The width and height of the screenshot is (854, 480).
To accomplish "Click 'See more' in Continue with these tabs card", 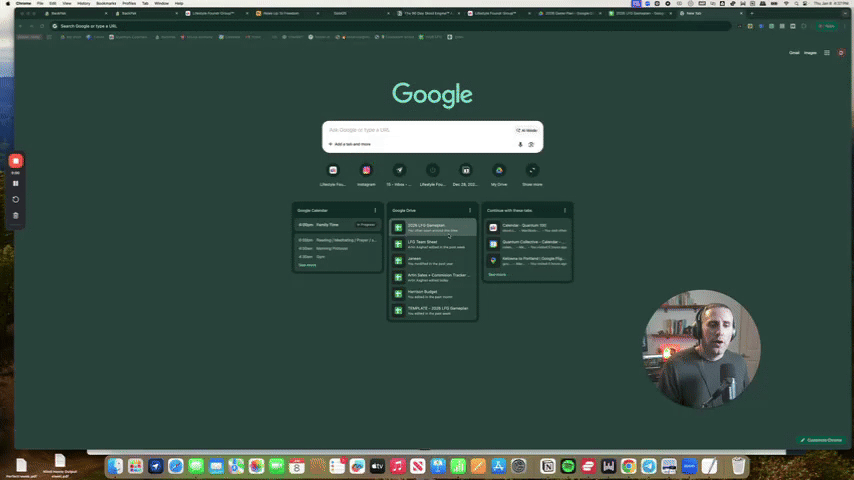I will (x=497, y=275).
